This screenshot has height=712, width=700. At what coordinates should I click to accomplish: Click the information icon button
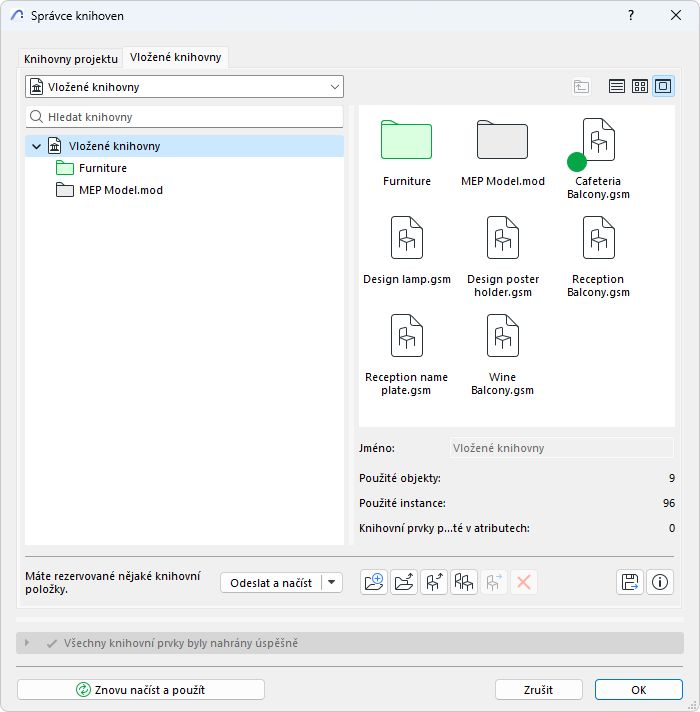point(660,582)
